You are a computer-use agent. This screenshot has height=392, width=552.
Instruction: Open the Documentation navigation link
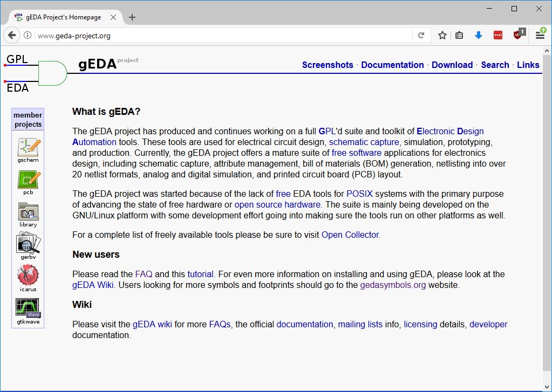click(392, 65)
